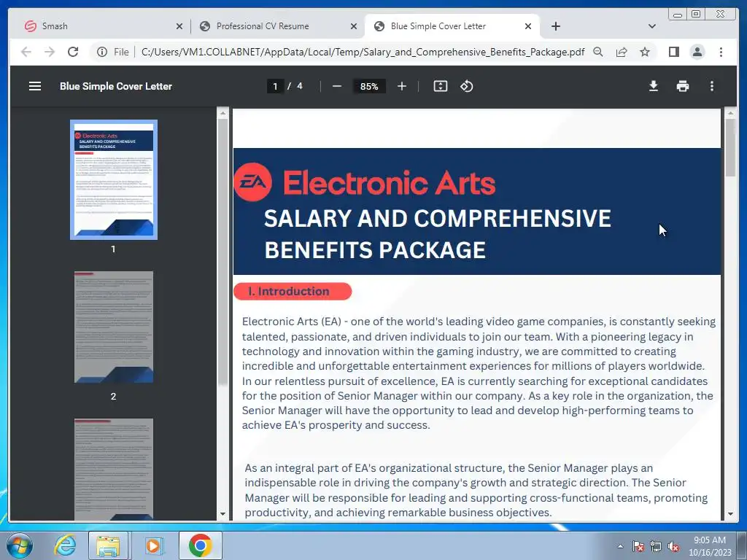Close the Professional CV Resume tab
The width and height of the screenshot is (747, 560).
(354, 26)
